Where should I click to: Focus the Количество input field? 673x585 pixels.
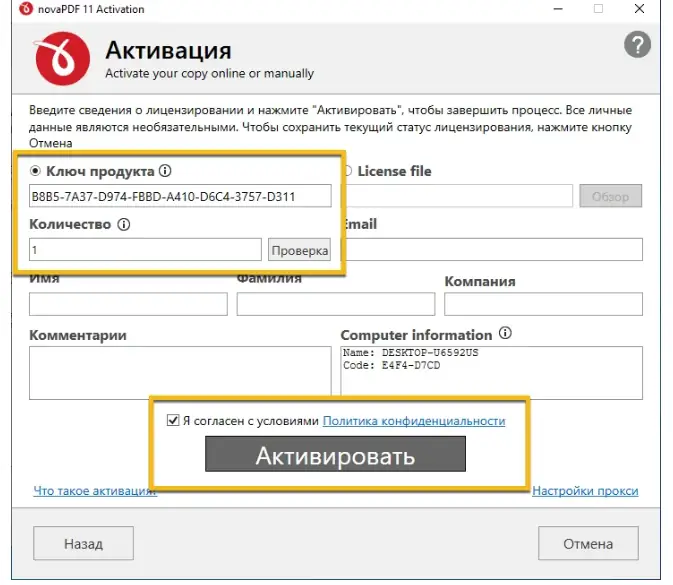point(145,249)
